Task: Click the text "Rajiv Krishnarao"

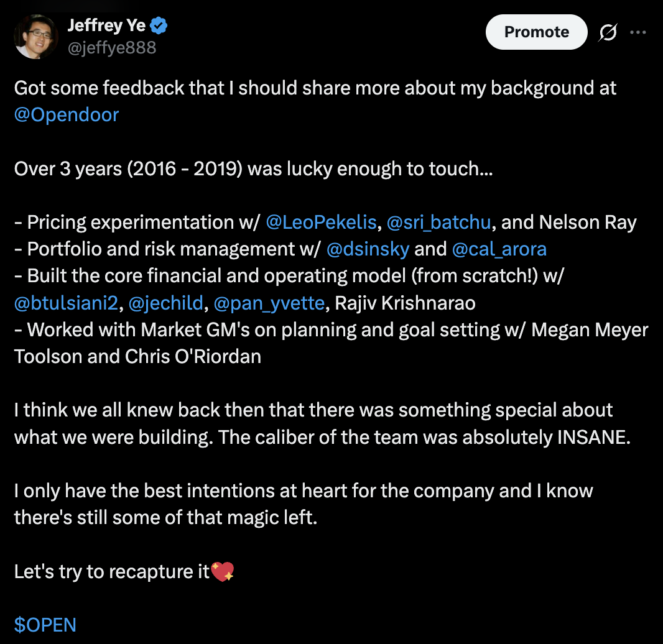Action: (x=405, y=303)
